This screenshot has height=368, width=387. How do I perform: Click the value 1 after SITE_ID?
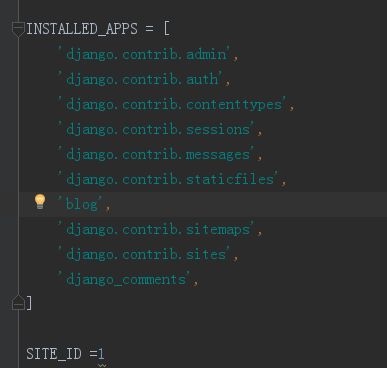(x=101, y=354)
